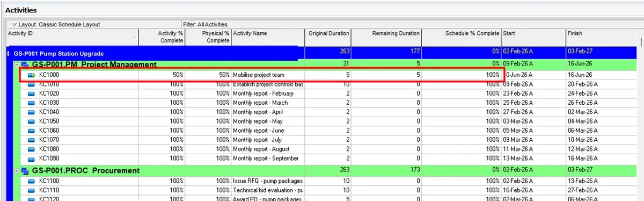644x201 pixels.
Task: Click the Original Duration column header
Action: (328, 37)
